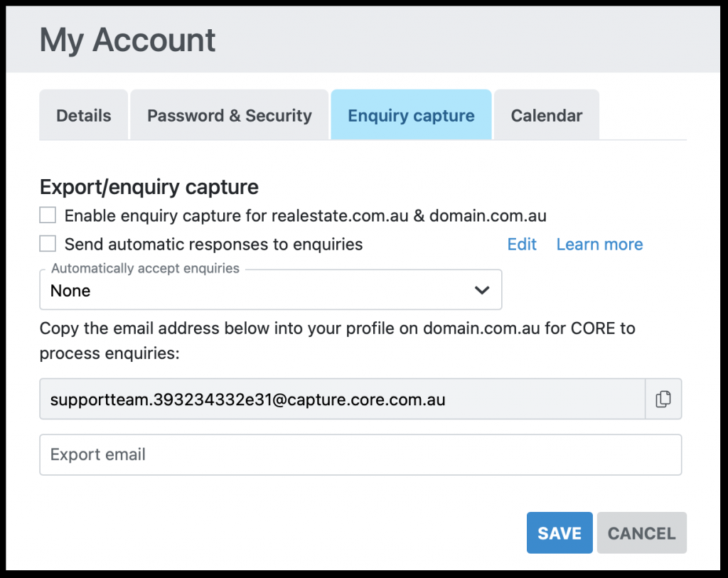The image size is (728, 578).
Task: Click the 'Send automatic responses to enquiries' label text
Action: [213, 245]
